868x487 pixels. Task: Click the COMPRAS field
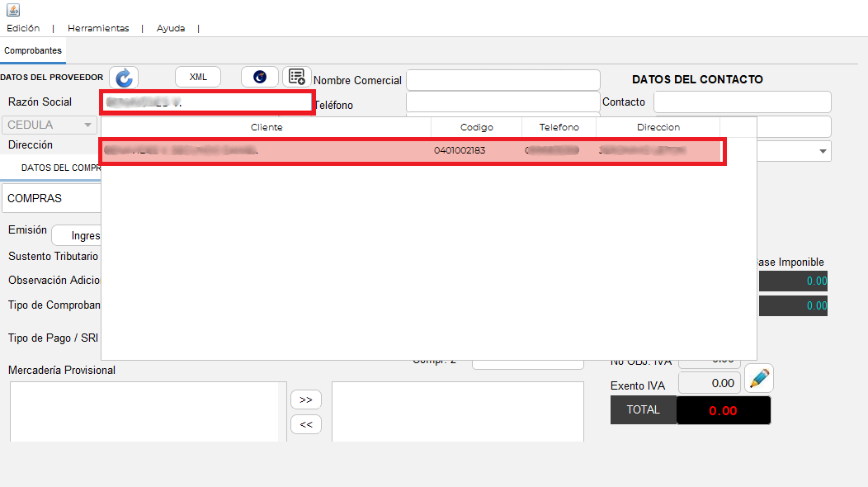[x=51, y=198]
